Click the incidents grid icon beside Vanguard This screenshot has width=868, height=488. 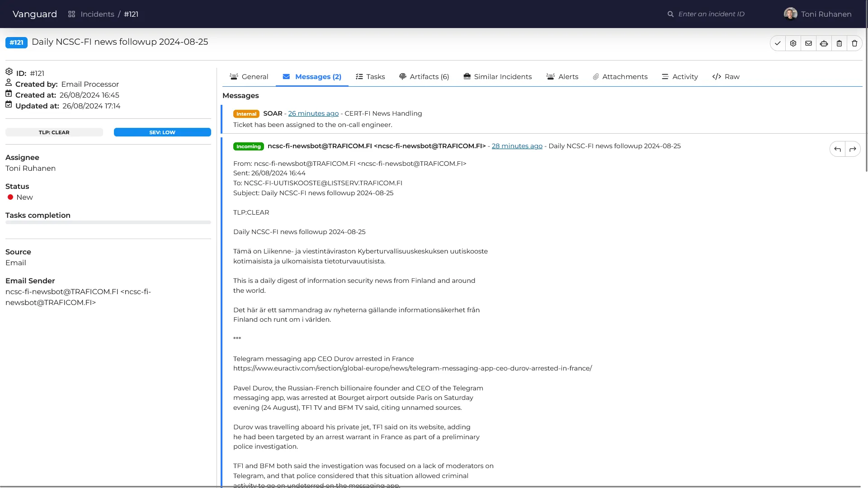click(71, 14)
